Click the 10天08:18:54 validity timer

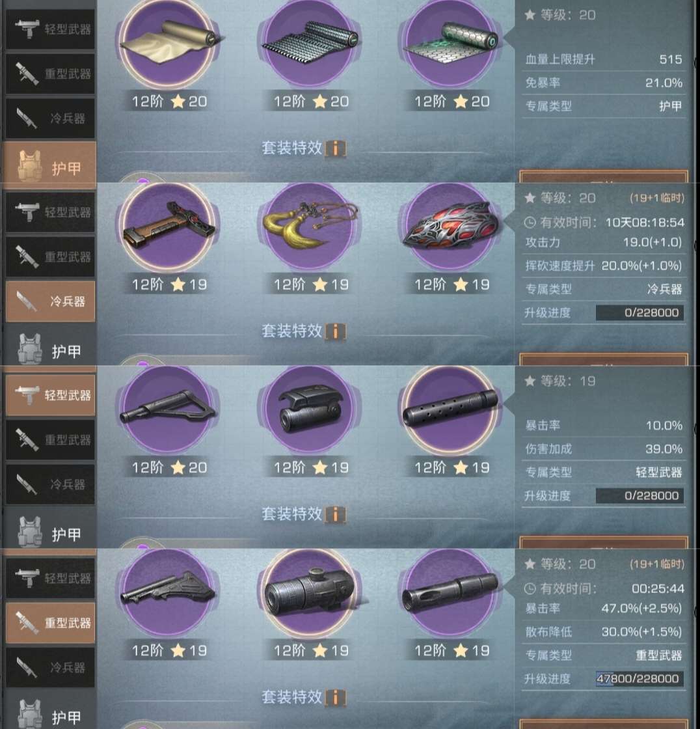pyautogui.click(x=645, y=223)
